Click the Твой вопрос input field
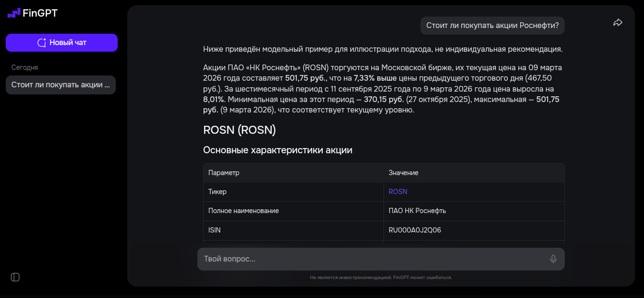This screenshot has width=644, height=298. point(332,259)
